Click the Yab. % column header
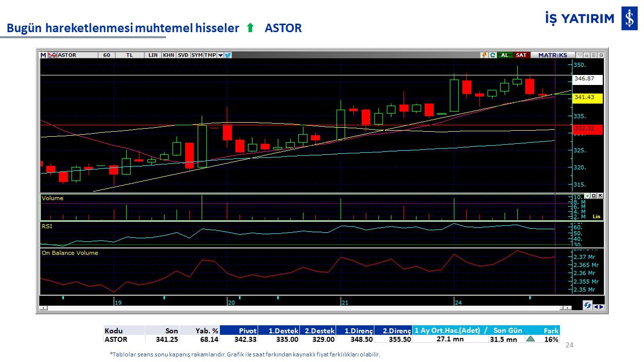Image resolution: width=644 pixels, height=362 pixels. [199, 330]
